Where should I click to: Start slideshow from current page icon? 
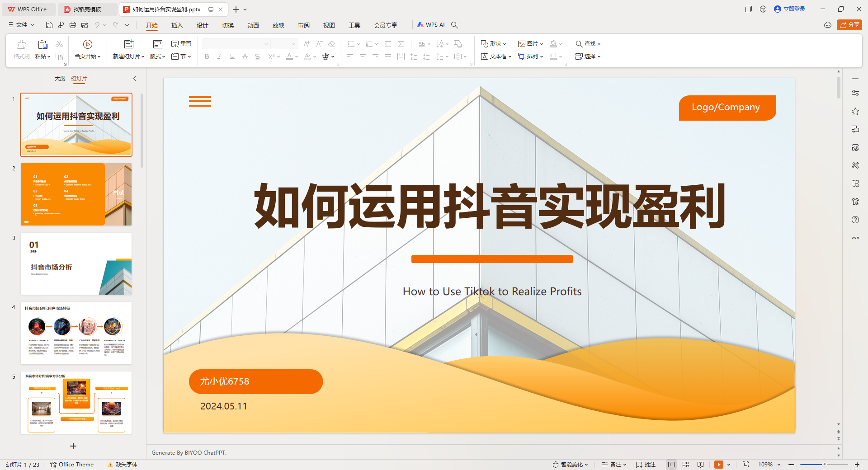[x=88, y=44]
